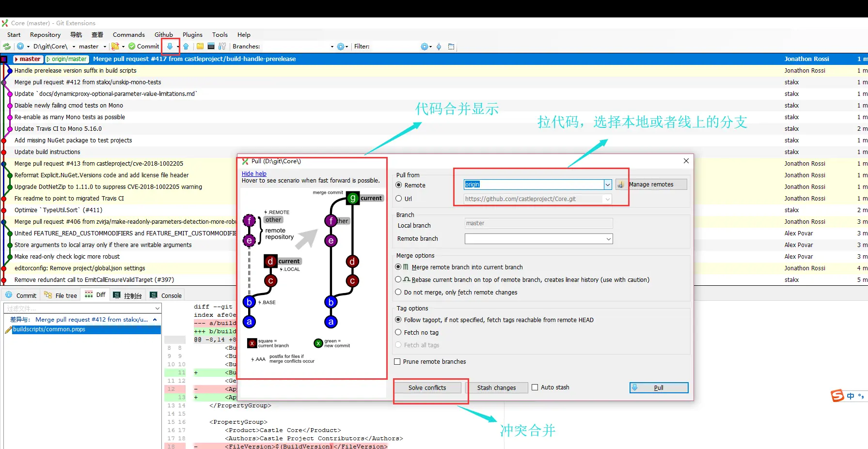The width and height of the screenshot is (868, 449).
Task: Click the Manage remotes button
Action: point(651,185)
